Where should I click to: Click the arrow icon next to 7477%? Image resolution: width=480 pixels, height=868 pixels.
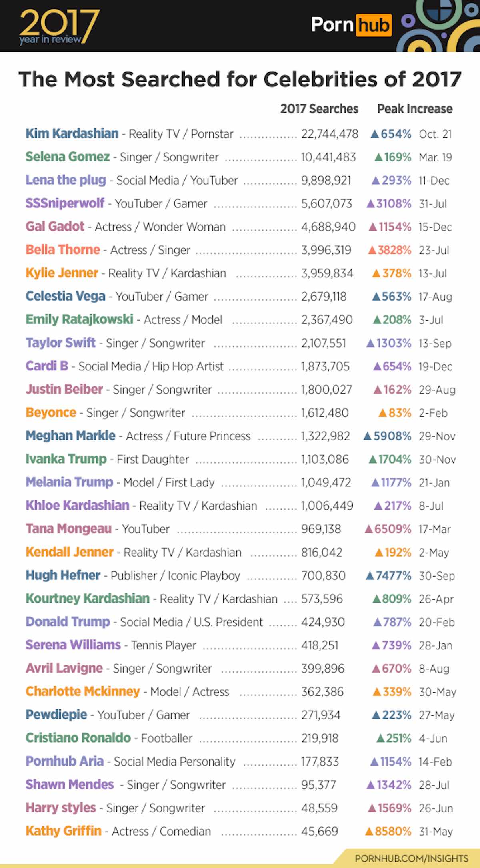click(370, 576)
